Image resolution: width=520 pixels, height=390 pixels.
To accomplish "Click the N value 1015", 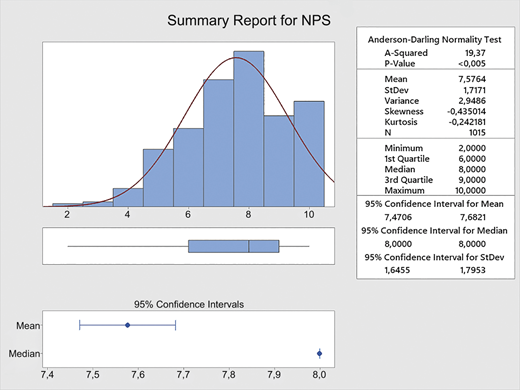I will coord(477,133).
